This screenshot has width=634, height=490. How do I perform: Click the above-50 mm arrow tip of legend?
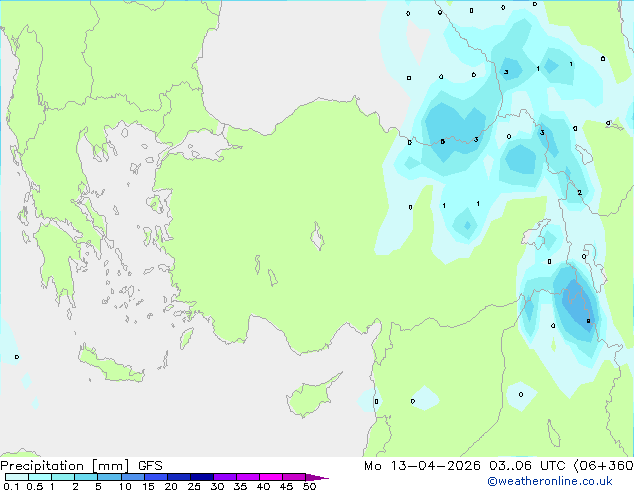click(x=317, y=477)
